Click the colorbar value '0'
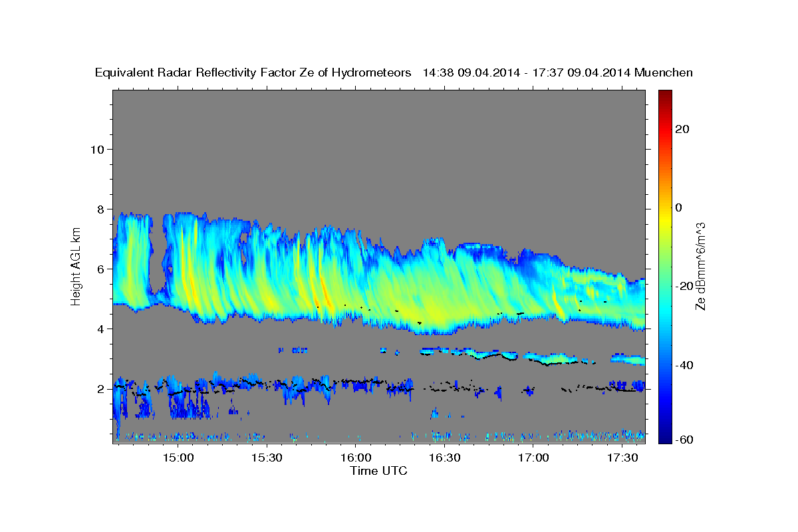Screen dimensions: 798x532 [678, 207]
